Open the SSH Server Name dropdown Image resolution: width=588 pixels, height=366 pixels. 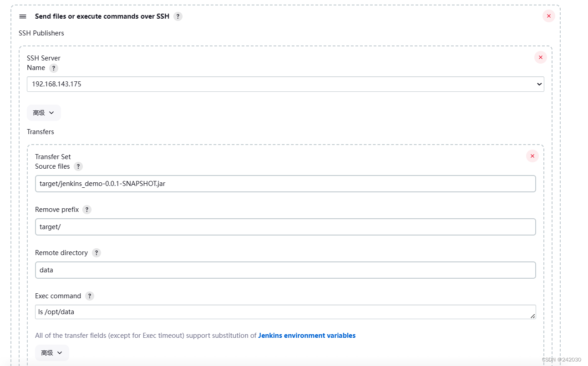(285, 84)
